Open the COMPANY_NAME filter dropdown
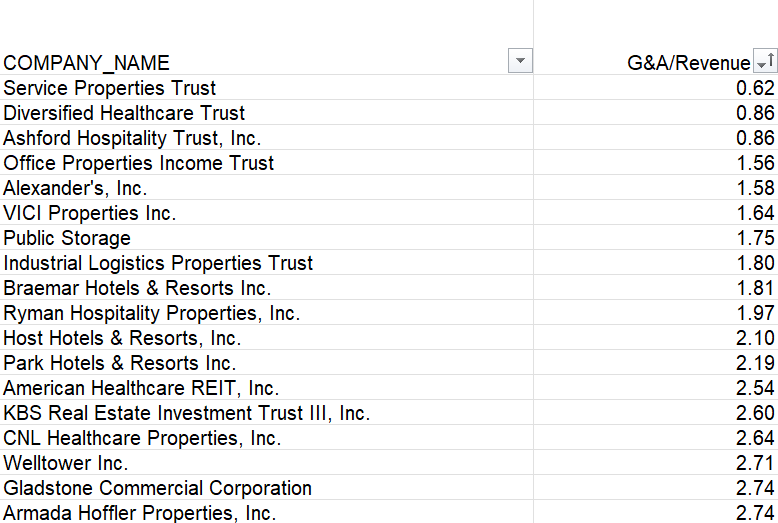Image resolution: width=778 pixels, height=523 pixels. (x=520, y=62)
